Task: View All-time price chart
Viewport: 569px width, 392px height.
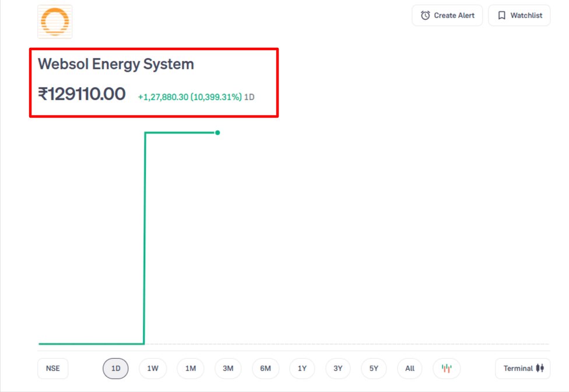Action: [x=410, y=369]
